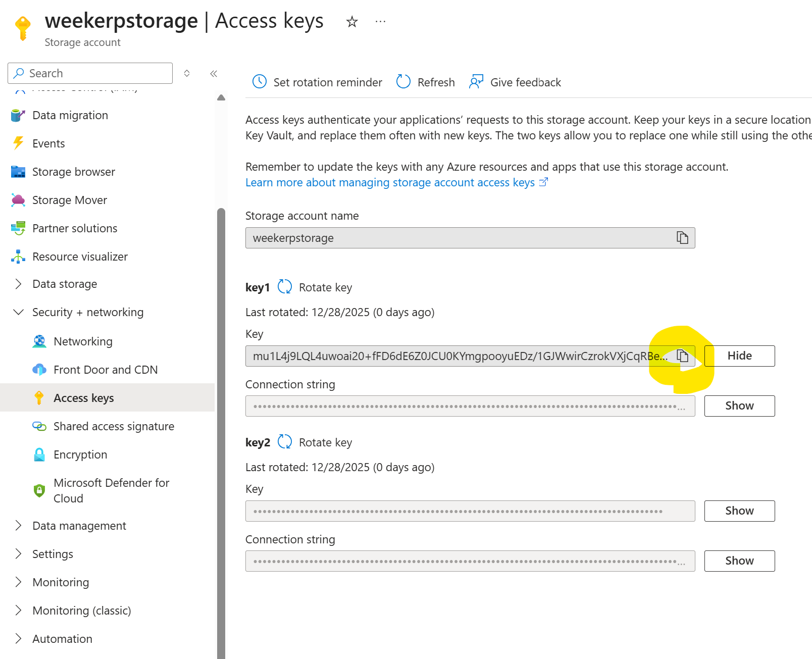The width and height of the screenshot is (812, 659).
Task: Go to Networking in the sidebar
Action: click(x=83, y=341)
